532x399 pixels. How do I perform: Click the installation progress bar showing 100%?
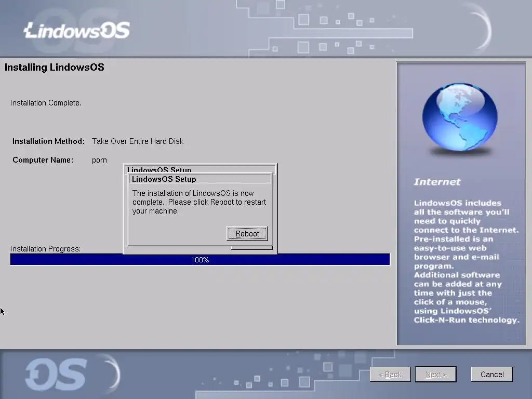(x=200, y=260)
